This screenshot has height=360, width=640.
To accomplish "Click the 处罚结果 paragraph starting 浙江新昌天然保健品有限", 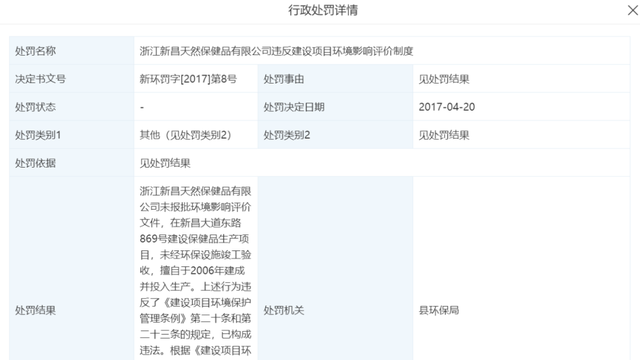I will click(x=196, y=271).
